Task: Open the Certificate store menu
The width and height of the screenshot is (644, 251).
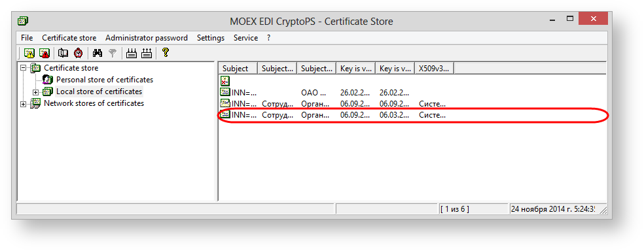Action: pos(69,38)
